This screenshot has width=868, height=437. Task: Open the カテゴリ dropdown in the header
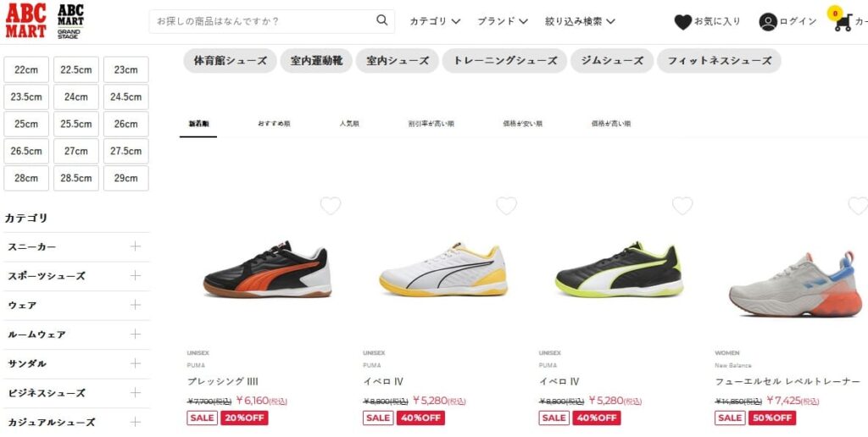(x=435, y=21)
